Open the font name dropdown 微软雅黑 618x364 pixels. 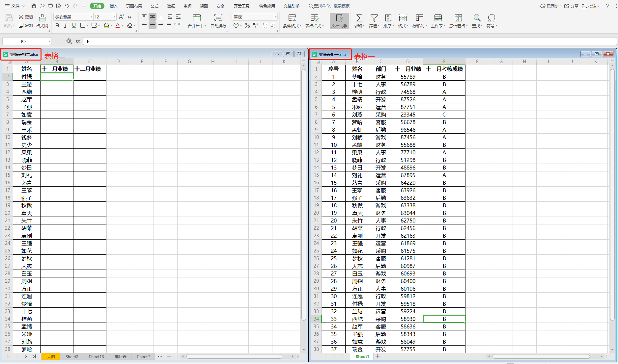[91, 17]
